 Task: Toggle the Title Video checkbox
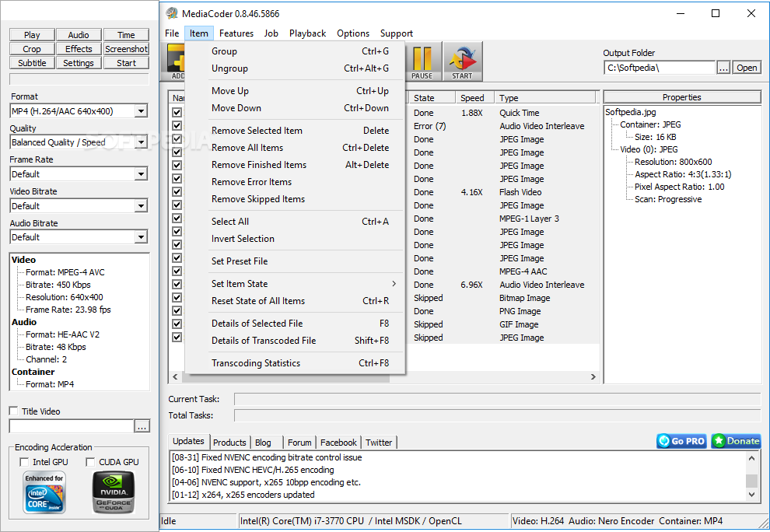14,411
